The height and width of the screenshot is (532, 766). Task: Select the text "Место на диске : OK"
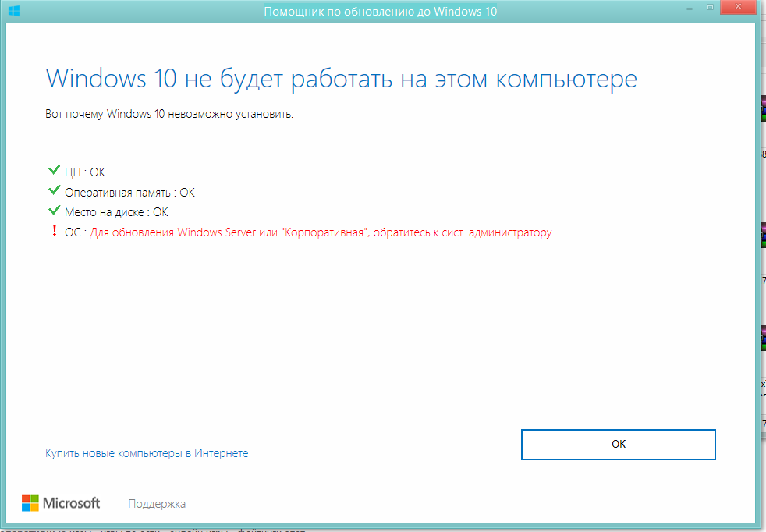pyautogui.click(x=116, y=212)
